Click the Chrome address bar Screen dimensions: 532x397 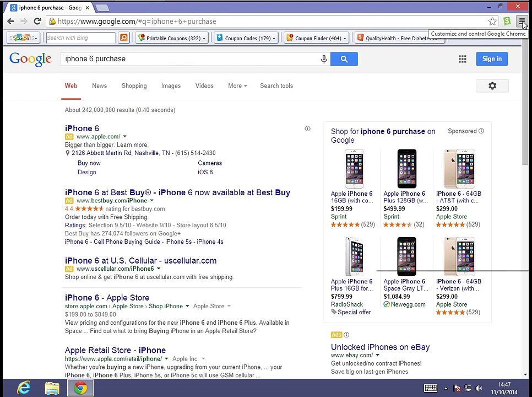tap(272, 22)
